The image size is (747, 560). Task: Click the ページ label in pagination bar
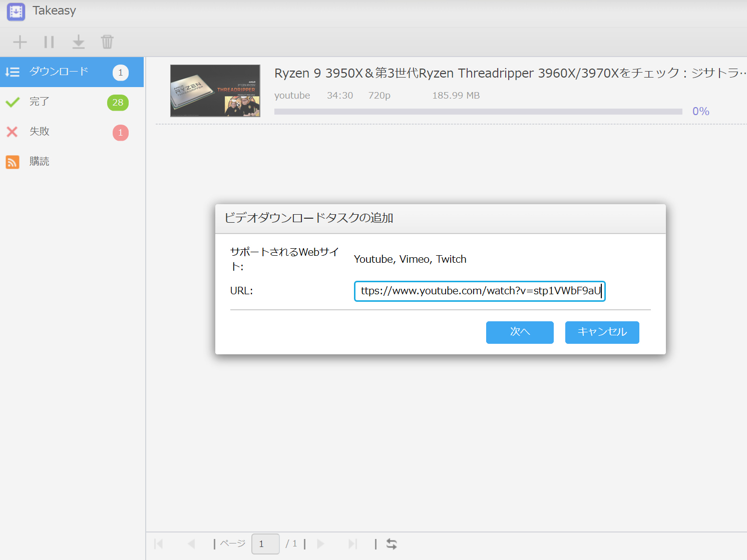[x=233, y=544]
